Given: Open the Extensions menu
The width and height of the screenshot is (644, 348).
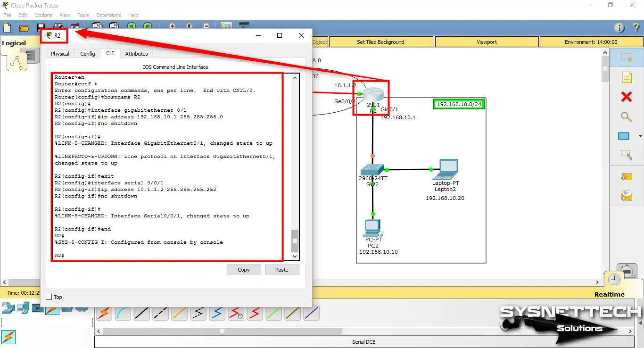Looking at the screenshot, I should [x=108, y=15].
